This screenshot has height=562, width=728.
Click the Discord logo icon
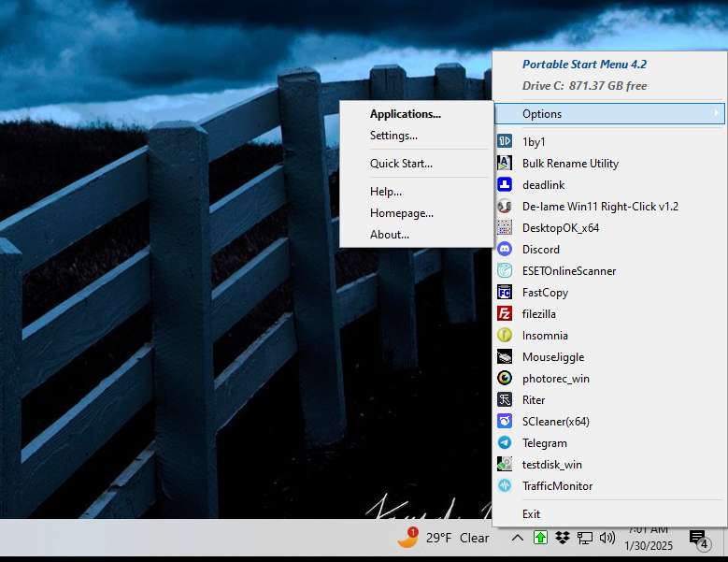(505, 249)
